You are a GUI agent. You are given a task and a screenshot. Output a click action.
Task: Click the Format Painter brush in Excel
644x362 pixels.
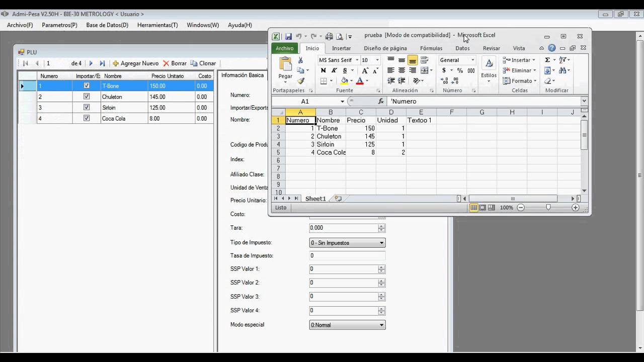[x=301, y=81]
